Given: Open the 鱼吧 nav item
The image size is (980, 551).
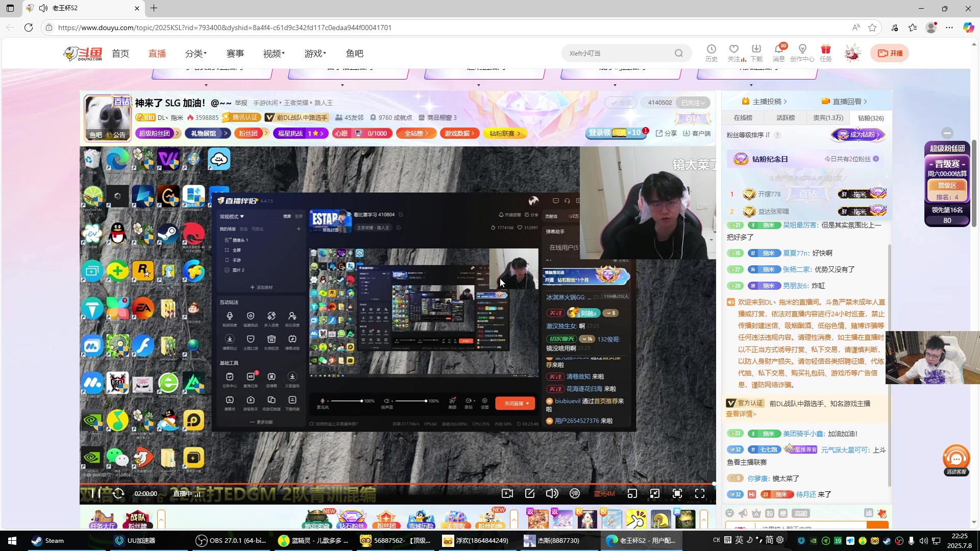Looking at the screenshot, I should 355,54.
